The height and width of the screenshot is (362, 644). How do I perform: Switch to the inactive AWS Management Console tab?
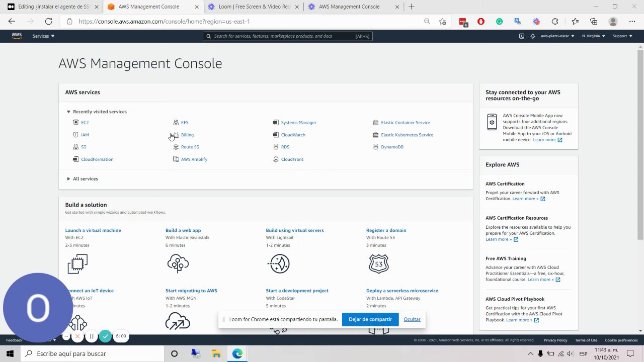(x=354, y=7)
